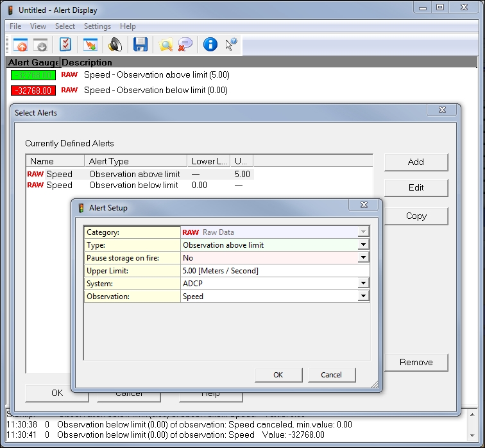Click the Add button in Select Alerts

(416, 162)
